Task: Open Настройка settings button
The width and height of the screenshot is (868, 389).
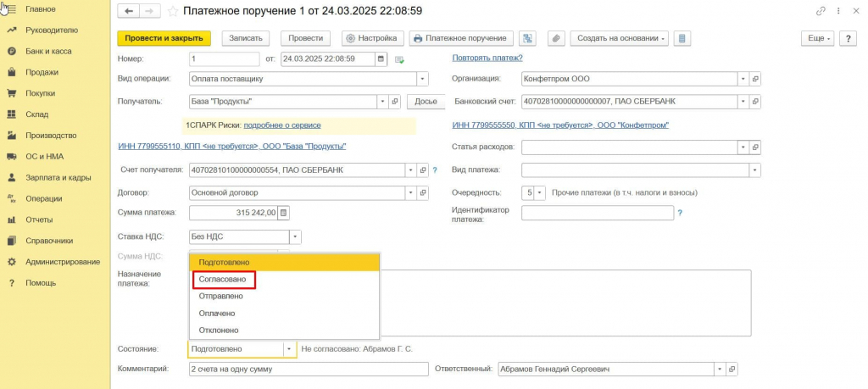Action: coord(373,38)
